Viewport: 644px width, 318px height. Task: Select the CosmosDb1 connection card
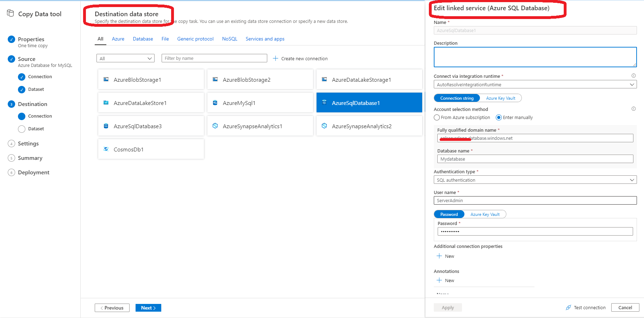(151, 149)
